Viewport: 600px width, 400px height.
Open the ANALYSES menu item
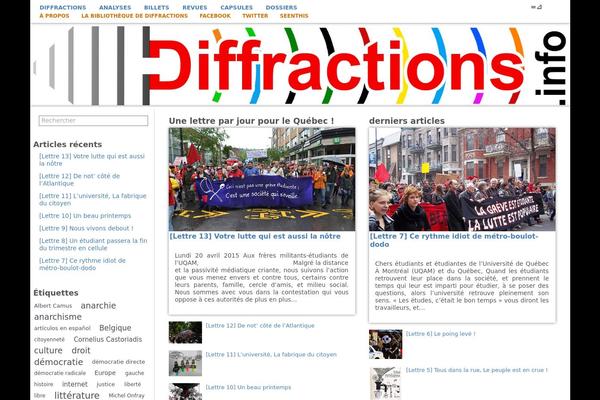tap(115, 7)
